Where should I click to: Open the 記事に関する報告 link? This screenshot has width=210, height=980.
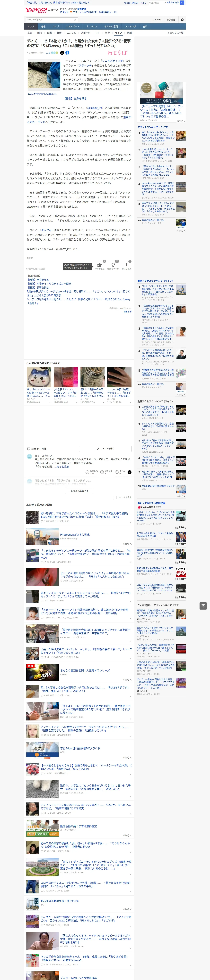35,269
